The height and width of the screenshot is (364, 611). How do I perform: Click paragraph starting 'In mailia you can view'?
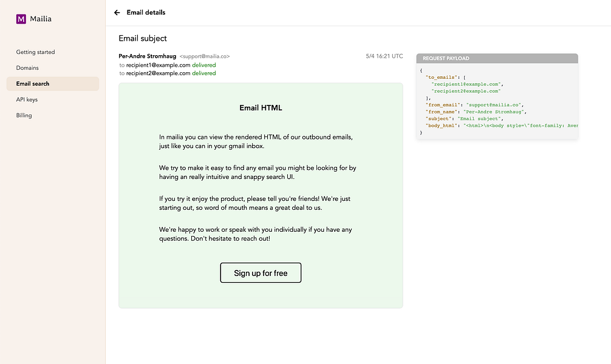coord(256,142)
